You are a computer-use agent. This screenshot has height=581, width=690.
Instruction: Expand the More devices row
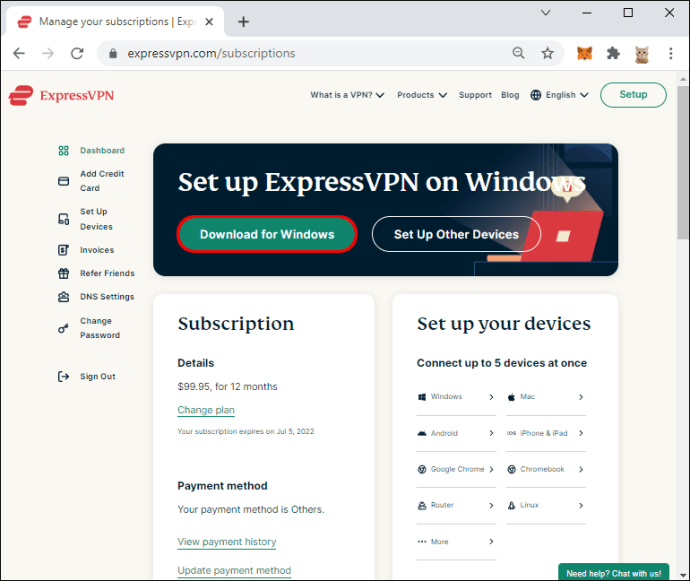[456, 542]
